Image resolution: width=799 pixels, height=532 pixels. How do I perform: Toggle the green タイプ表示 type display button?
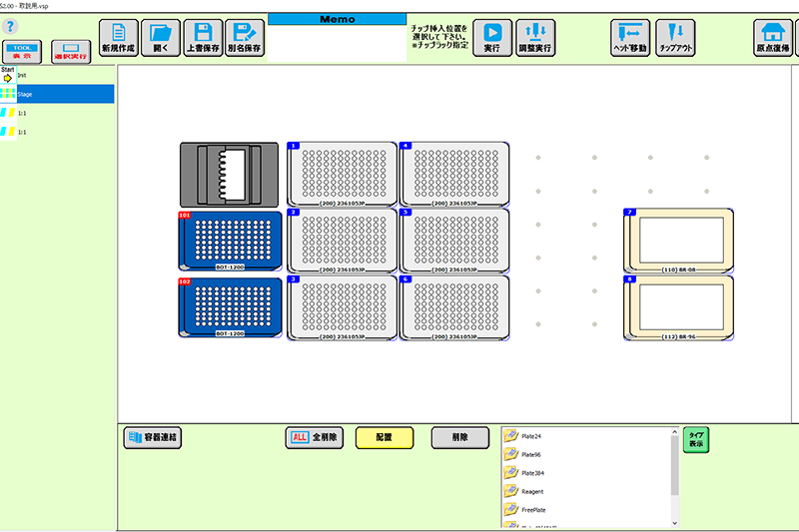click(x=696, y=439)
